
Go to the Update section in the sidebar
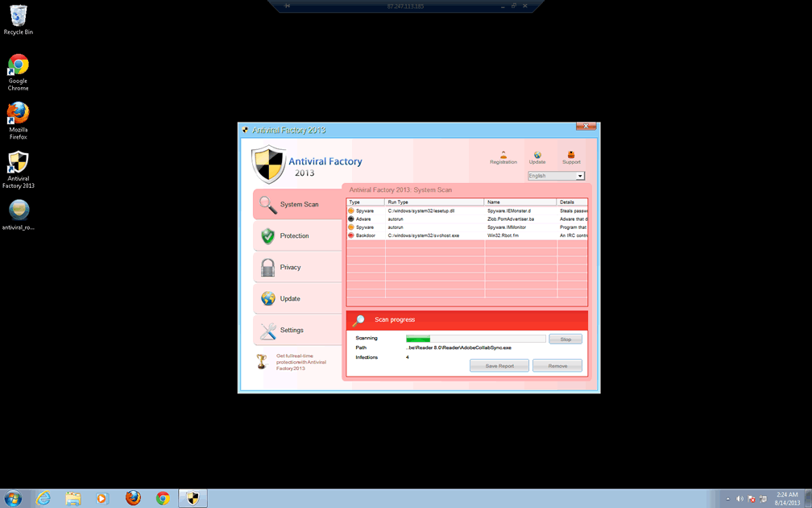tap(296, 299)
